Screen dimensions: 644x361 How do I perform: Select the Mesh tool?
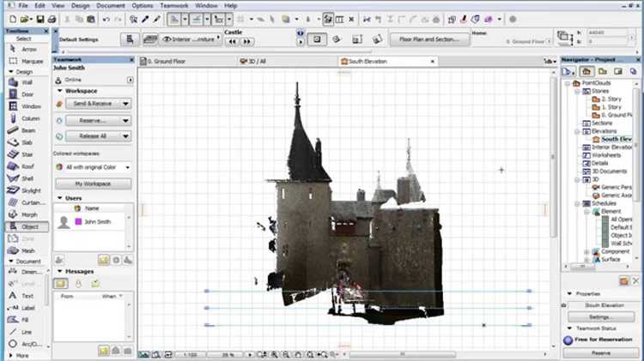click(21, 250)
